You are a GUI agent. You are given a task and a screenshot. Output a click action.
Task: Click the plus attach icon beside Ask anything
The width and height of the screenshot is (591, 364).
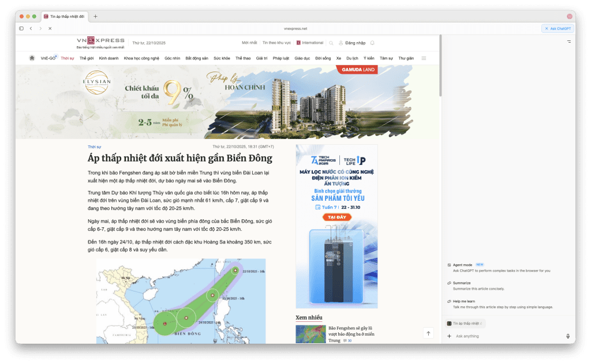point(449,336)
